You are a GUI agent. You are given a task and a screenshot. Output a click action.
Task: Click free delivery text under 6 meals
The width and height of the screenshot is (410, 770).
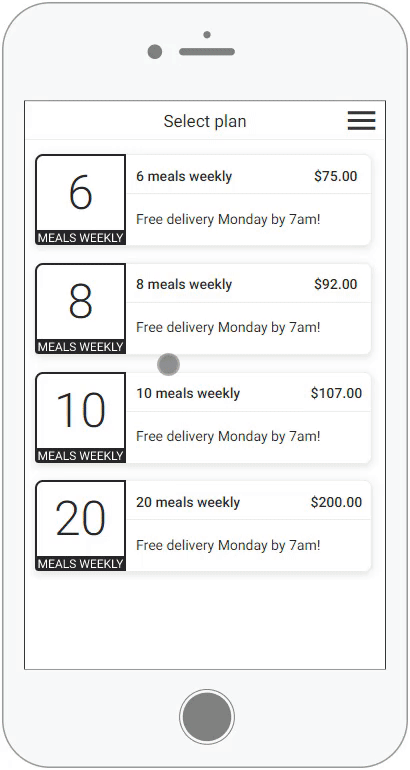point(228,220)
